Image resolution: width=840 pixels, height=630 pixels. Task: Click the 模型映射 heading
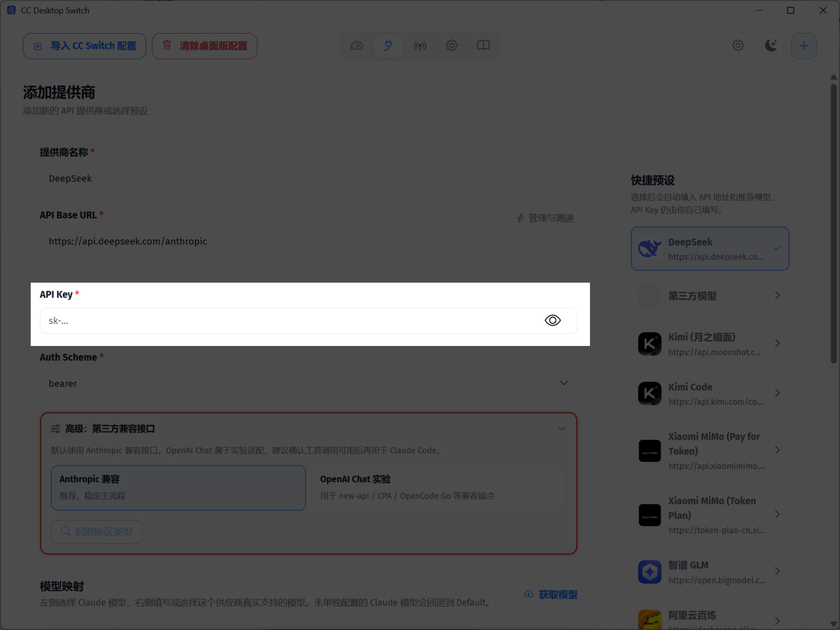[62, 586]
